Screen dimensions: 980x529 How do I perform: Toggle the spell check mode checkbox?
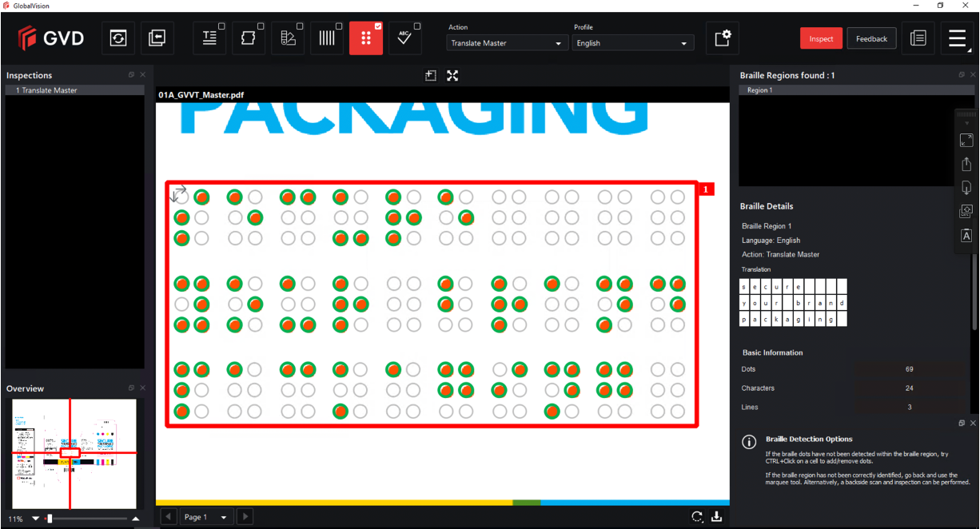416,26
